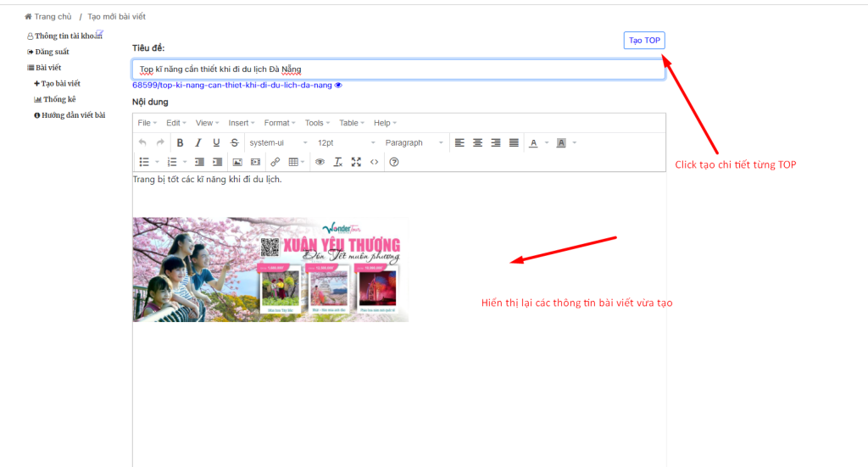Click the insert image icon
Viewport: 868px width, 467px height.
coord(237,162)
